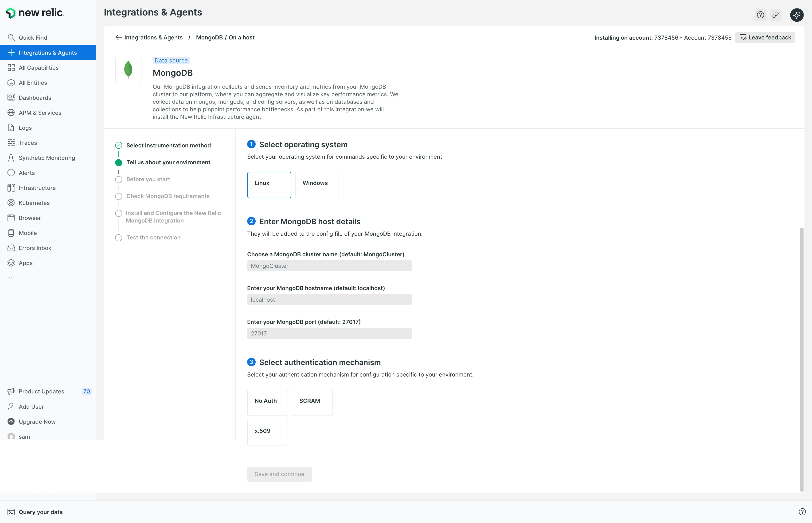Click Install and Configure integration step

click(x=173, y=217)
